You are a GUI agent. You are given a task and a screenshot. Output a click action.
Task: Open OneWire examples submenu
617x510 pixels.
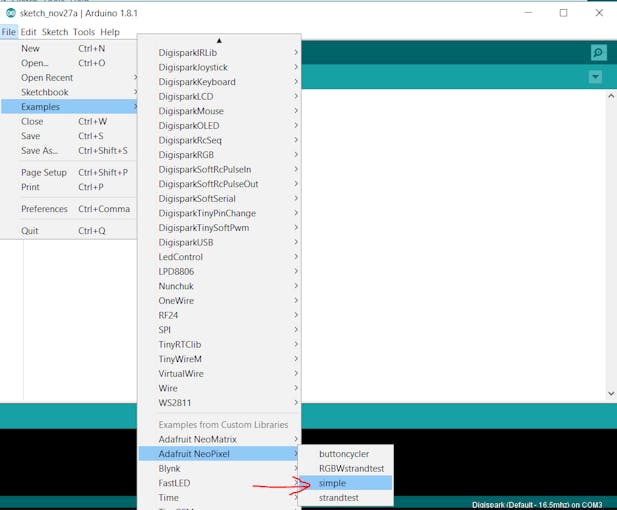point(219,300)
